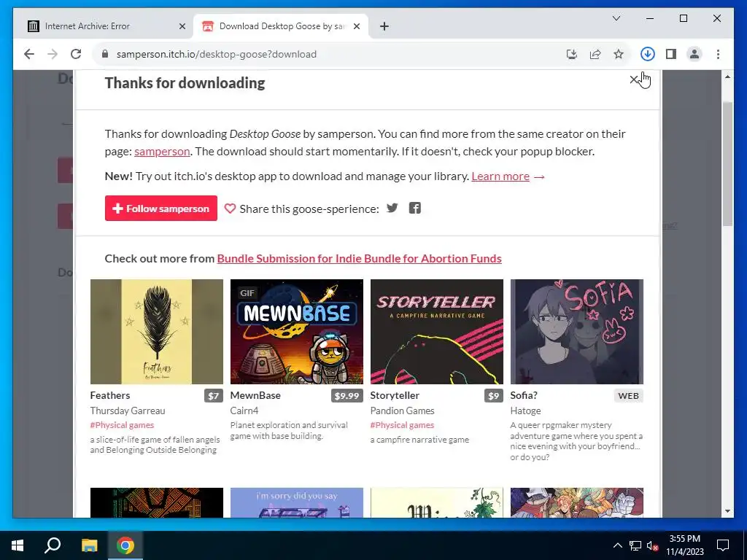
Task: Share on Facebook via icon
Action: 415,208
